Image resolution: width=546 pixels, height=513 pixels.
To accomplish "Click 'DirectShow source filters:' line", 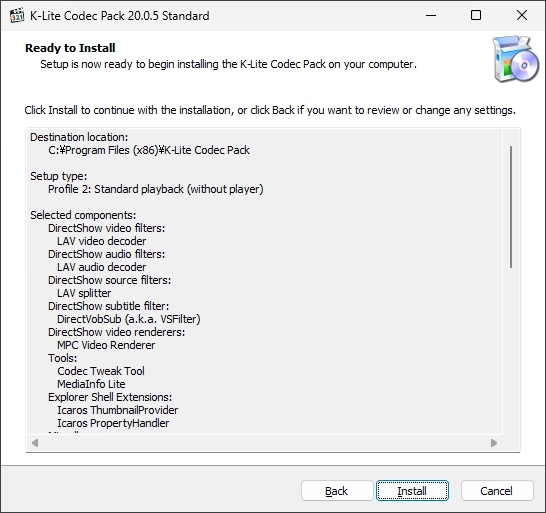I will (x=109, y=280).
